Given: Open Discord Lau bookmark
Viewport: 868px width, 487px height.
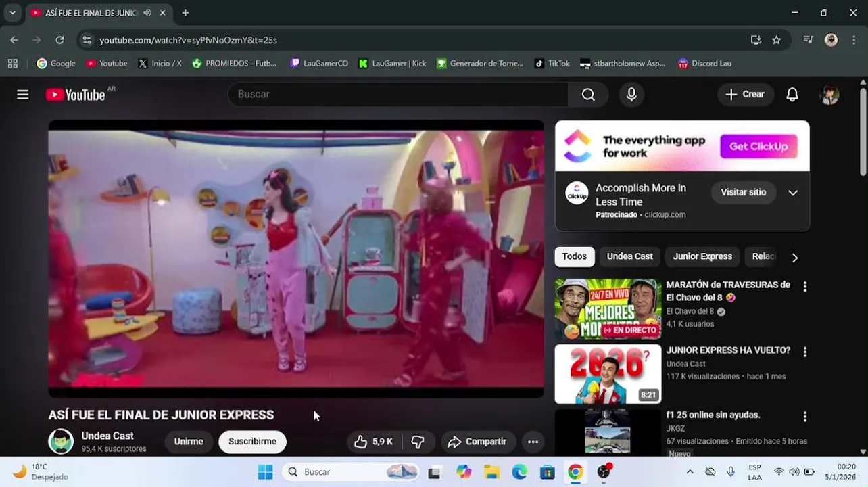Looking at the screenshot, I should pyautogui.click(x=705, y=64).
